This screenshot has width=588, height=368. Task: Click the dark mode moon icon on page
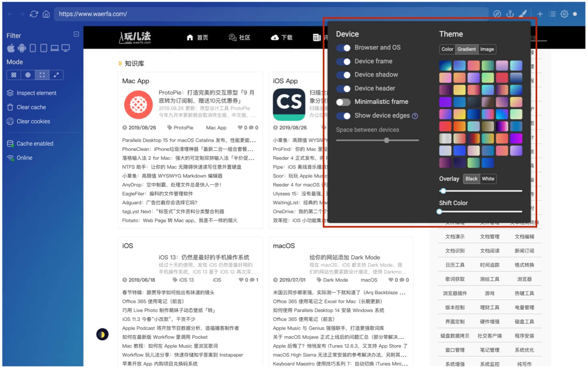click(x=102, y=334)
